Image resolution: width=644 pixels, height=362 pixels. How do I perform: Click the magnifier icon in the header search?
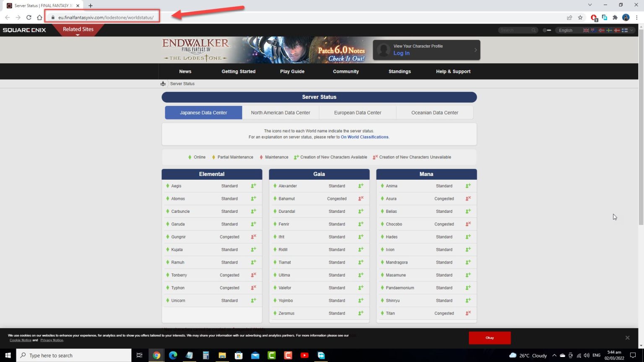(533, 30)
